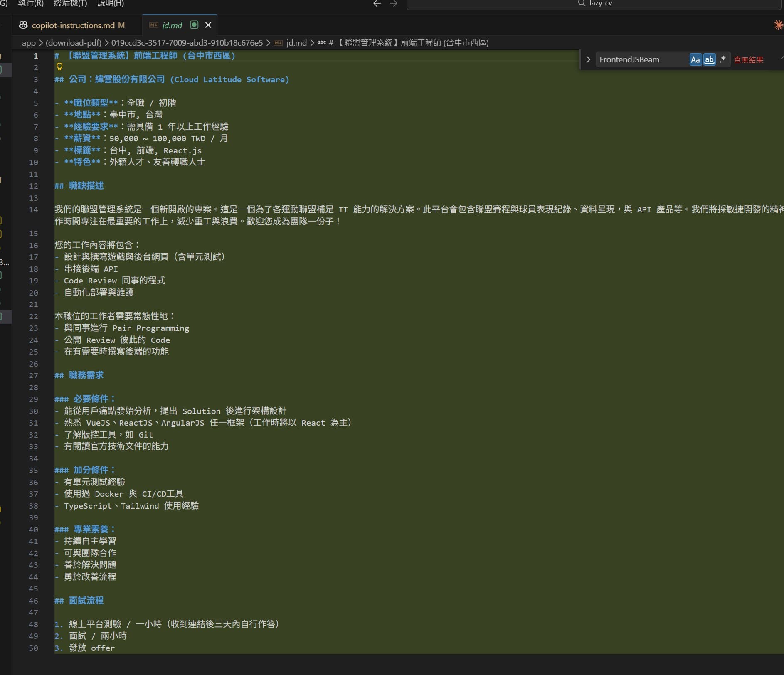Open the 019ccd3c-3517 folder breadcrumb dropdown
784x675 pixels.
pos(187,43)
